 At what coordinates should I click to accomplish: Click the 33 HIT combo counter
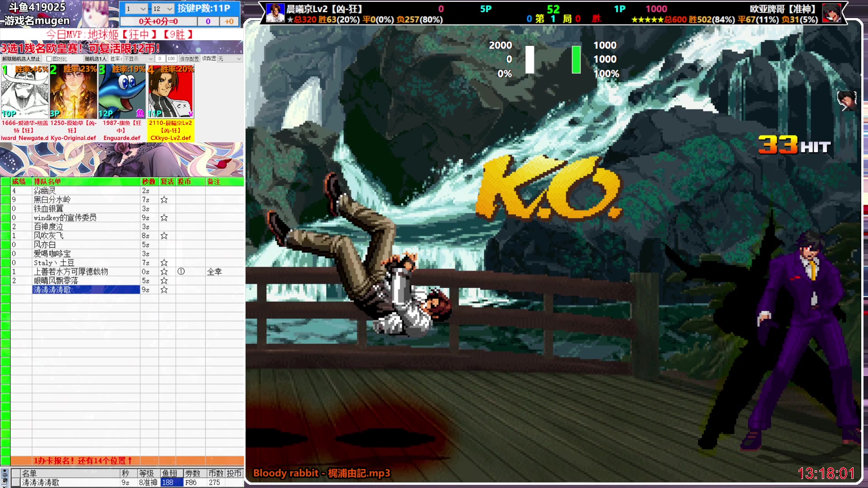tap(795, 145)
